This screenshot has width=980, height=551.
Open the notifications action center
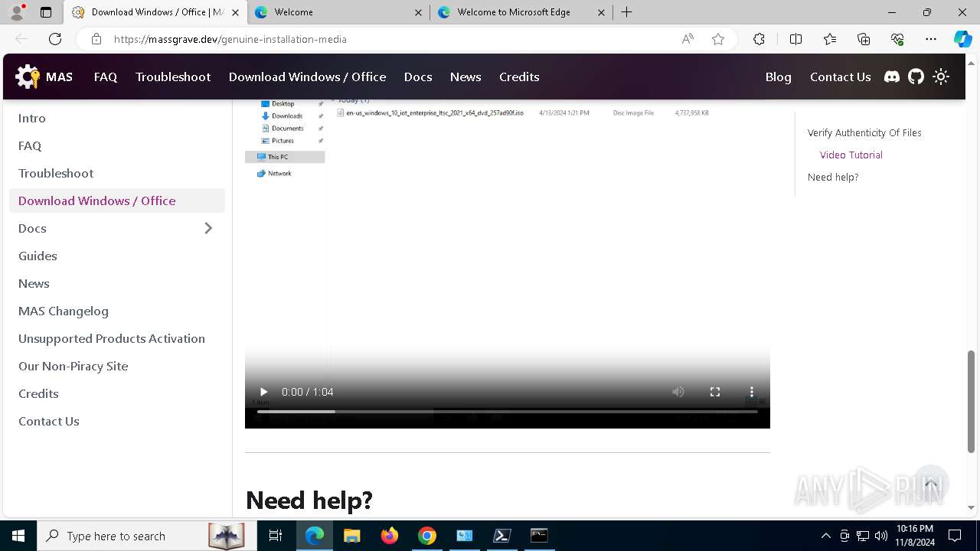955,536
